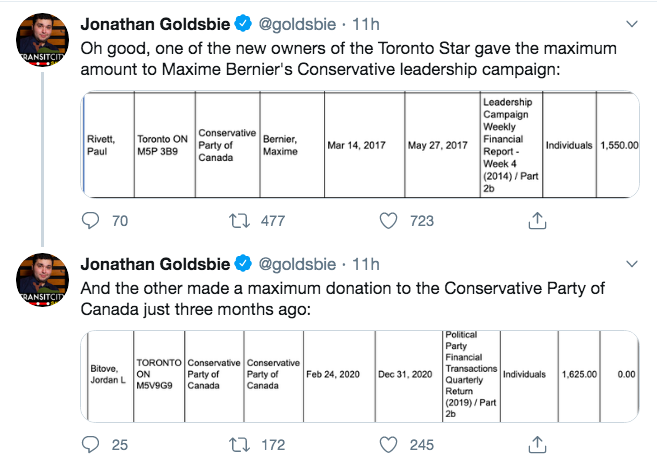The height and width of the screenshot is (464, 657).
Task: Share the second tweet via share icon
Action: point(537,444)
